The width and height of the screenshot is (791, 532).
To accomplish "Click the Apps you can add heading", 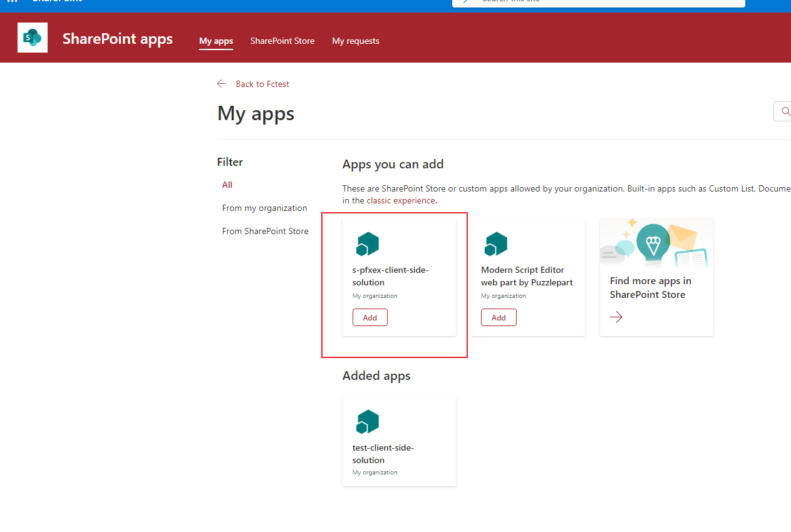I will tap(393, 164).
